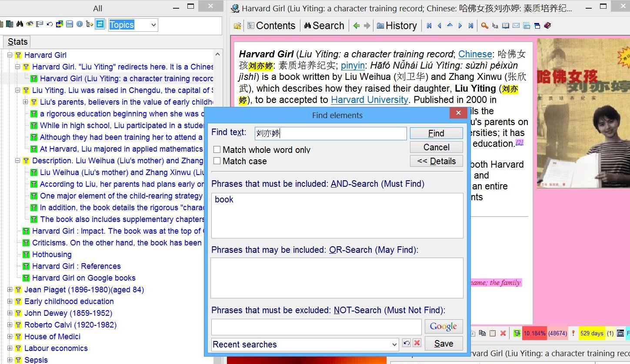Toggle the red exclamation indicator in status bar
Screen dimensions: 630x364
573,333
